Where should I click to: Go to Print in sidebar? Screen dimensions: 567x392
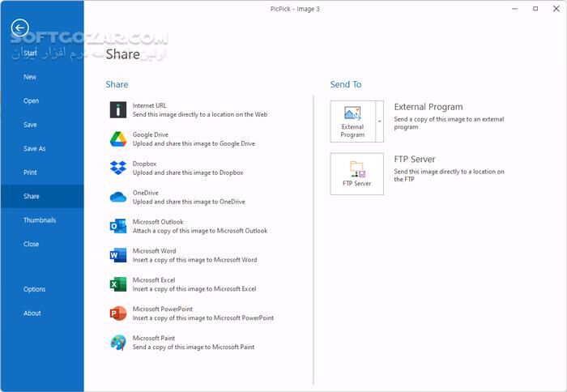30,173
